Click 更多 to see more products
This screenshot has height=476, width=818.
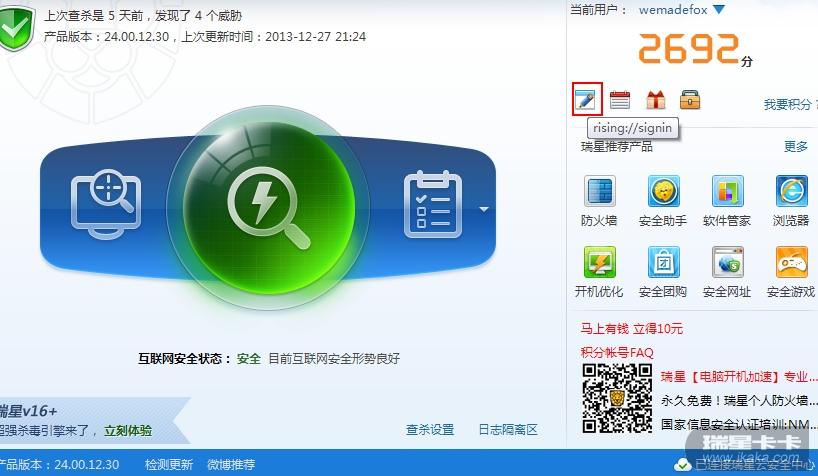tap(796, 147)
